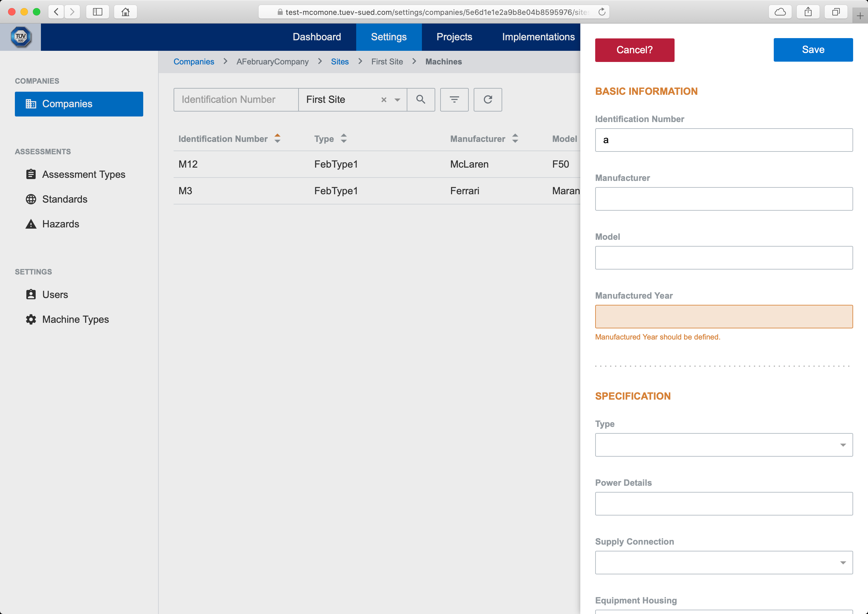The height and width of the screenshot is (614, 868).
Task: Open the filter options icon
Action: (454, 99)
